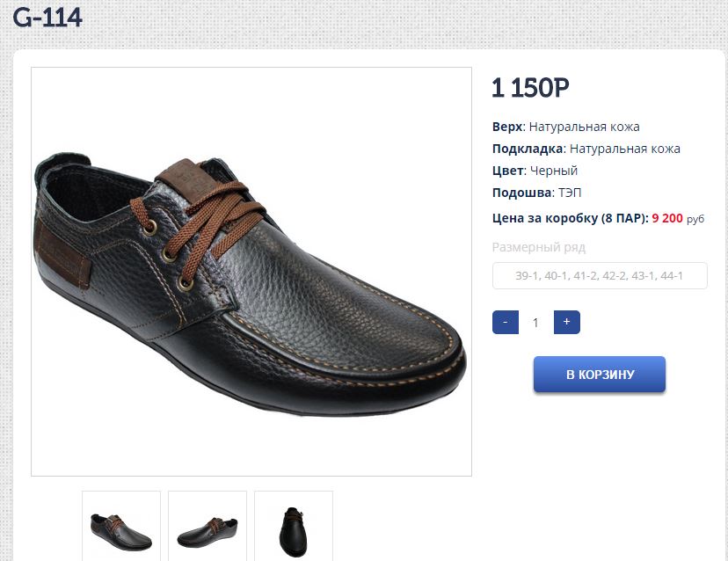This screenshot has height=561, width=728.
Task: Click the Цвет color label
Action: point(508,171)
